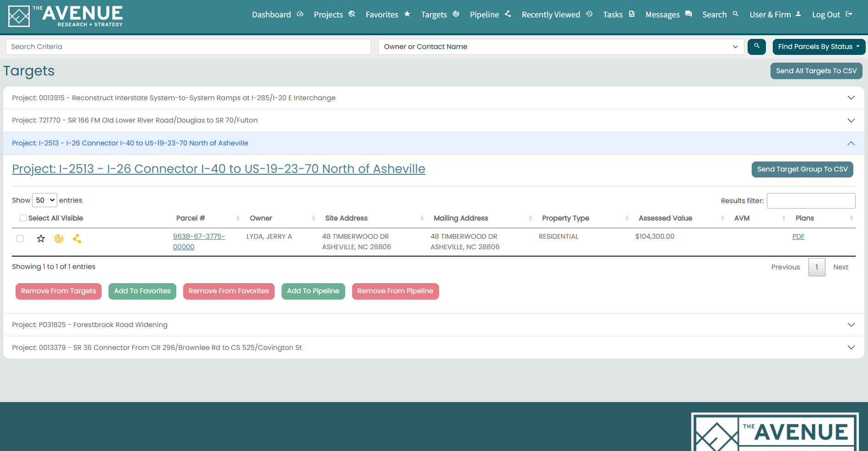Click the LYDA, JERRY A owner cell
Image resolution: width=868 pixels, height=451 pixels.
[269, 236]
